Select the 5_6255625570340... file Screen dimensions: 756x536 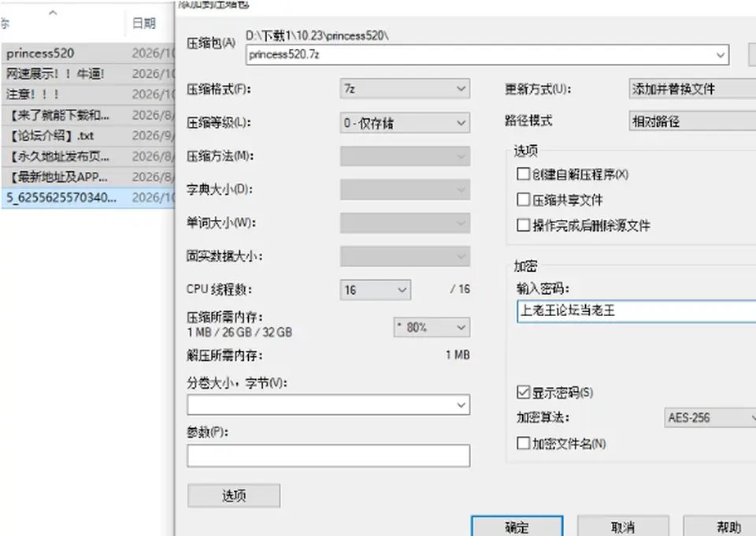(x=87, y=198)
